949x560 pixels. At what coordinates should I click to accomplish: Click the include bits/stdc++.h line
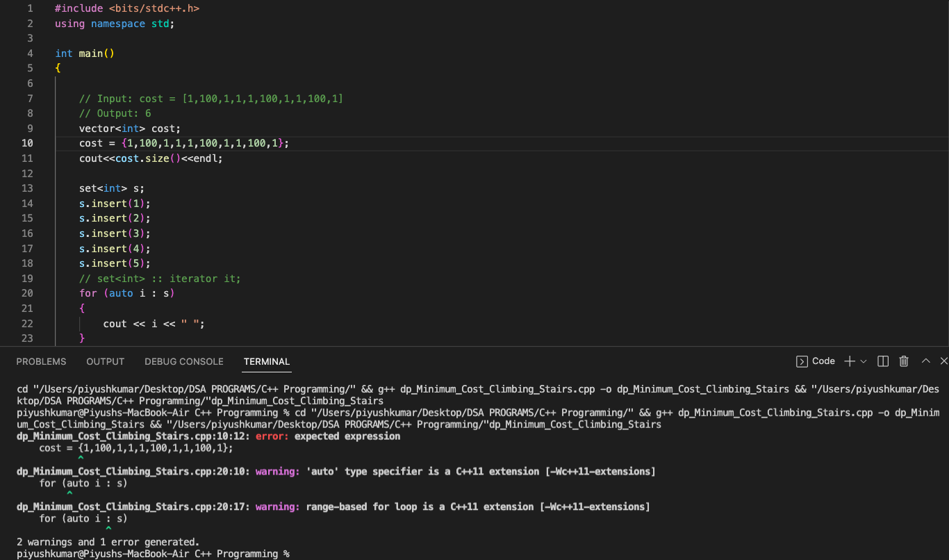click(125, 8)
